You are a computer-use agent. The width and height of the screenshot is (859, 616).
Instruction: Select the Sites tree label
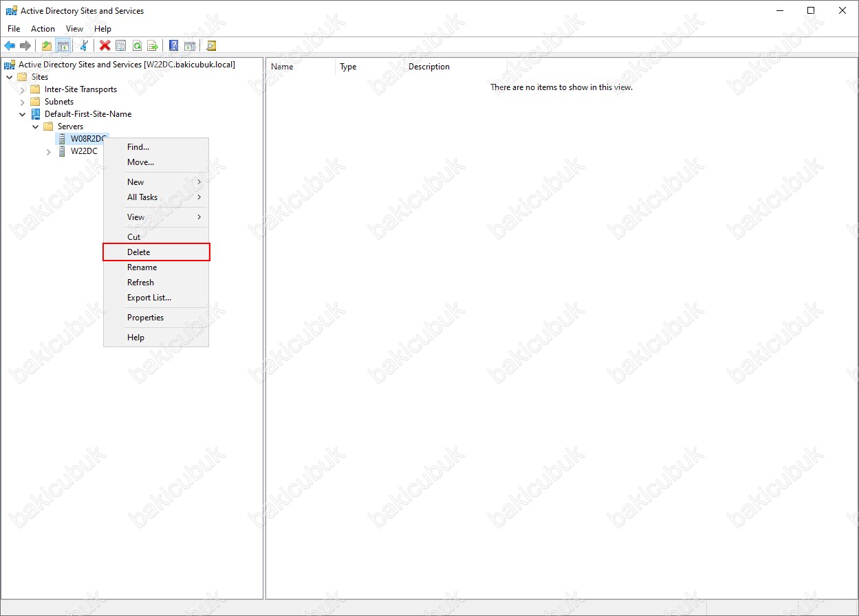point(40,77)
